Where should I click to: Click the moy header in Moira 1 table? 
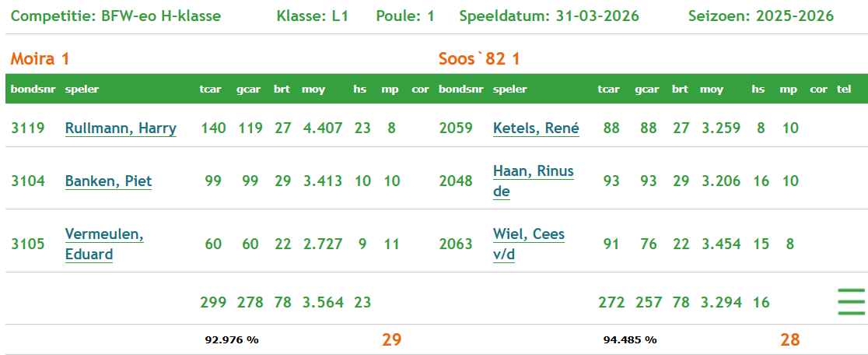coord(313,89)
